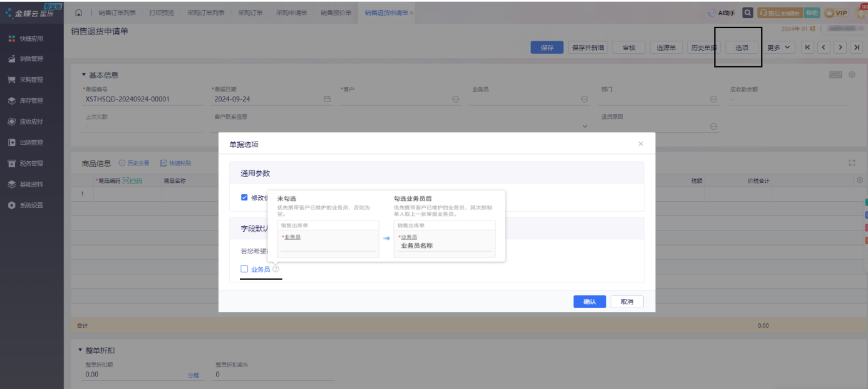The height and width of the screenshot is (389, 868).
Task: Open the keyboard shortcut icon in 基本信息
Action: [x=835, y=75]
